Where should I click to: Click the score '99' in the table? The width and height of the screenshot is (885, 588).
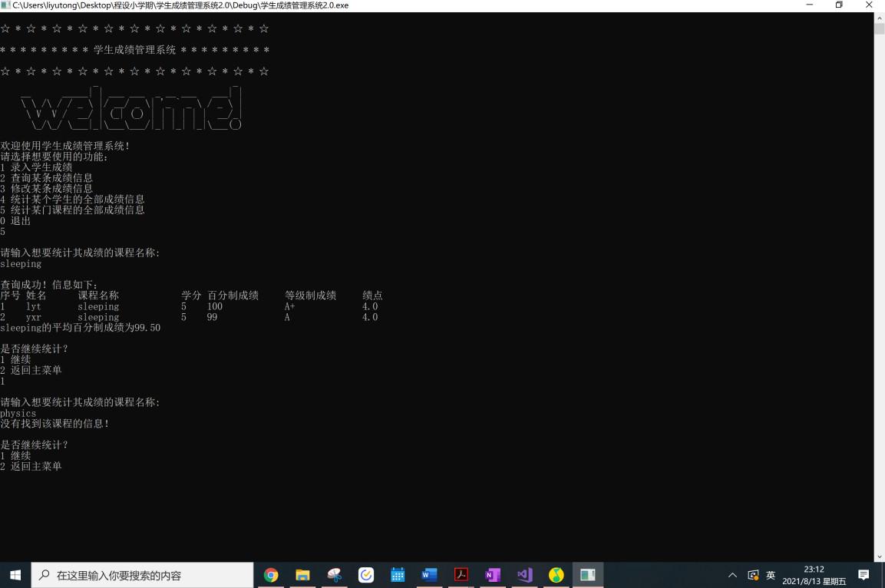[212, 317]
